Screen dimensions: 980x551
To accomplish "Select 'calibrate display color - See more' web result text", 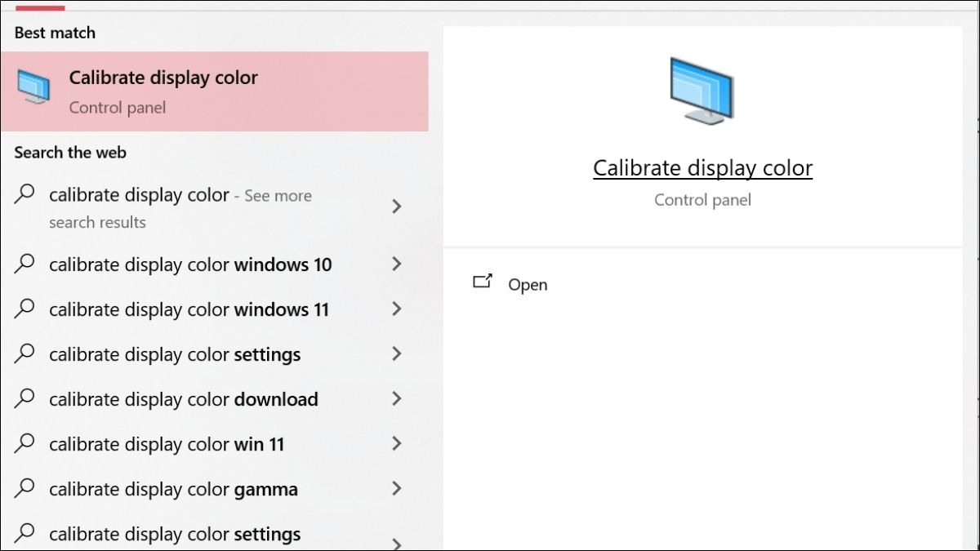I will coord(180,196).
